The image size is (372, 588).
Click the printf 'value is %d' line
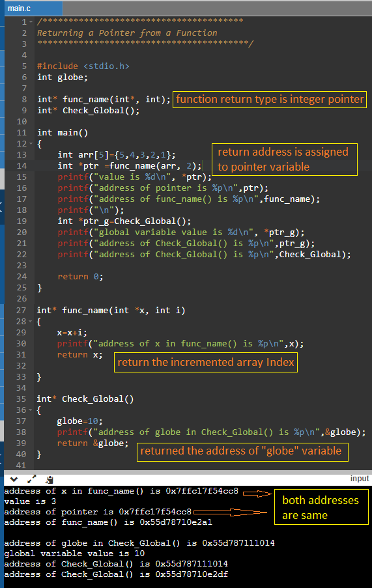coord(135,177)
